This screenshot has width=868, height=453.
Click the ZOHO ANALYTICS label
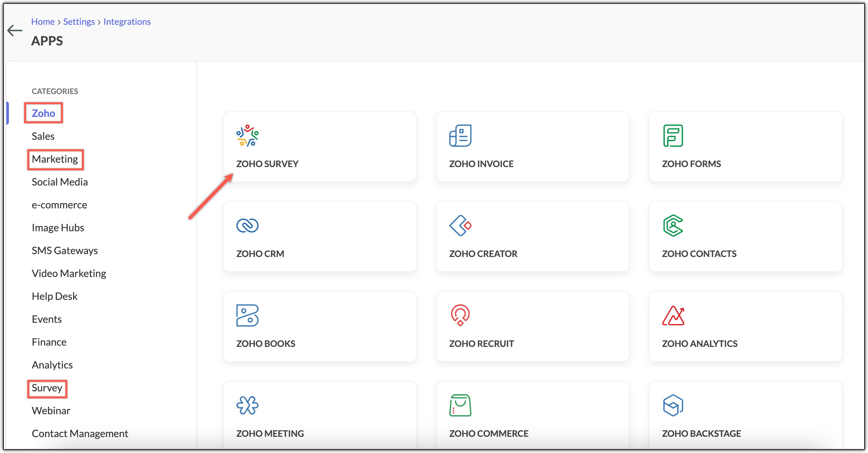point(700,343)
